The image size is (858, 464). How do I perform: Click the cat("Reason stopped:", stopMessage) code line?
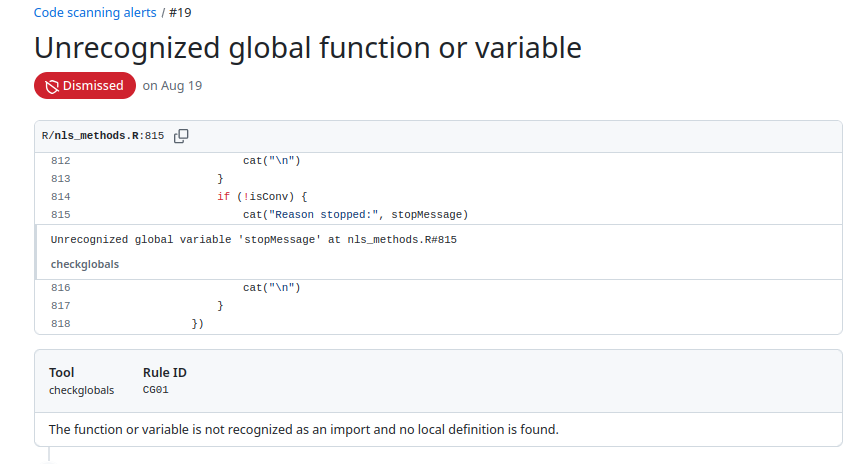pos(355,214)
